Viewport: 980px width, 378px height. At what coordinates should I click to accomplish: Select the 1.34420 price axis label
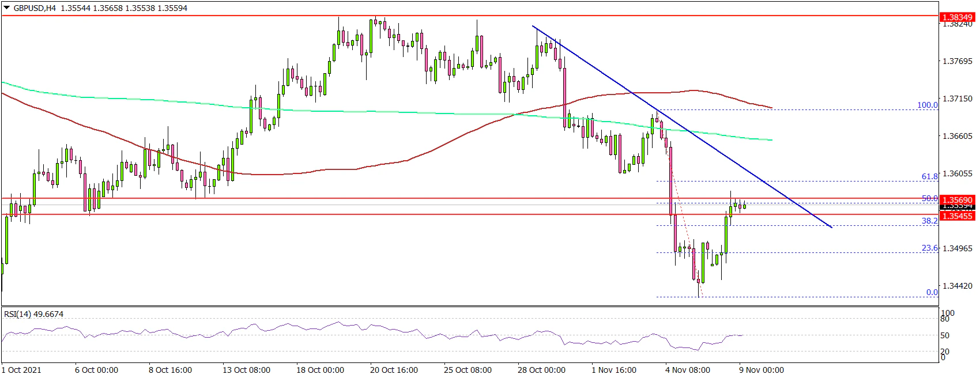[956, 286]
